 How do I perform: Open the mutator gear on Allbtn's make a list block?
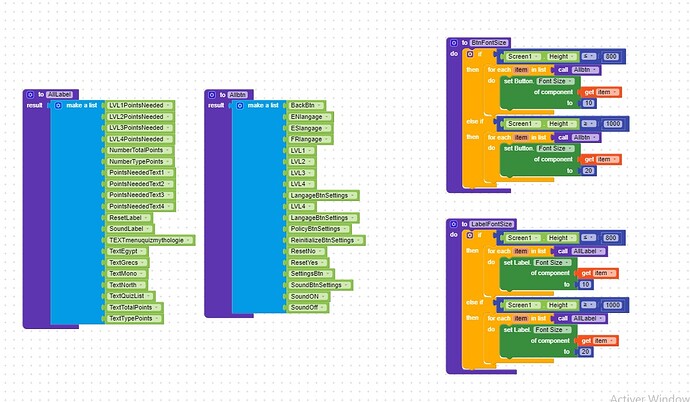pyautogui.click(x=240, y=106)
